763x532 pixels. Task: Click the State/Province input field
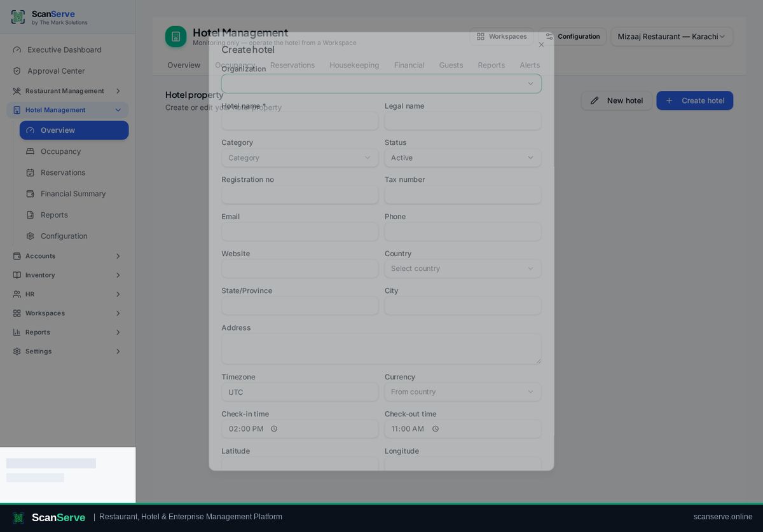point(300,306)
